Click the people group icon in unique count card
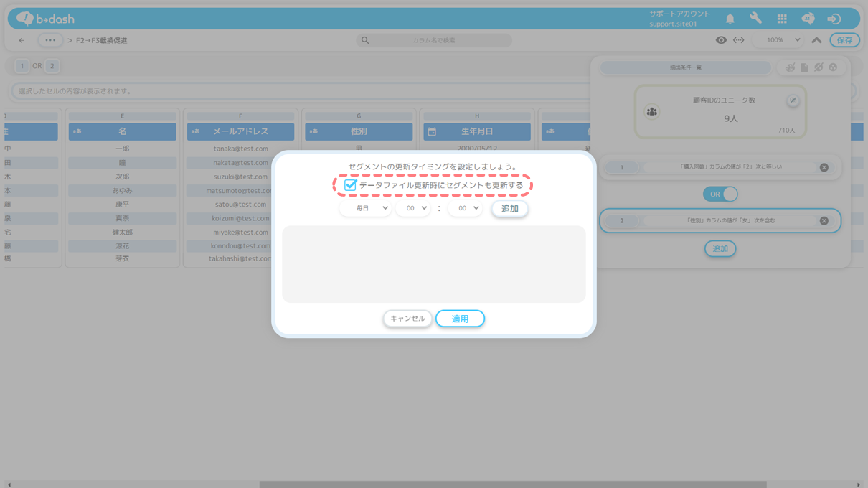Image resolution: width=868 pixels, height=488 pixels. coord(651,112)
